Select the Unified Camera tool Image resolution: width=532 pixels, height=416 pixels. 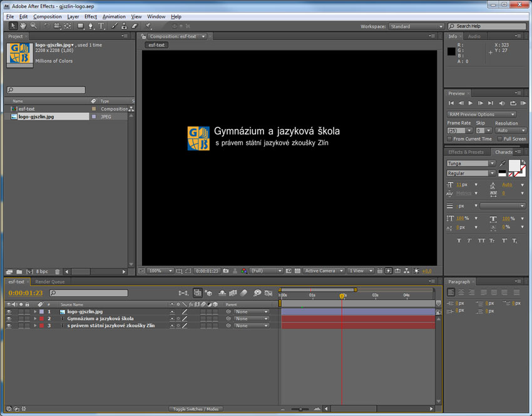coord(57,26)
